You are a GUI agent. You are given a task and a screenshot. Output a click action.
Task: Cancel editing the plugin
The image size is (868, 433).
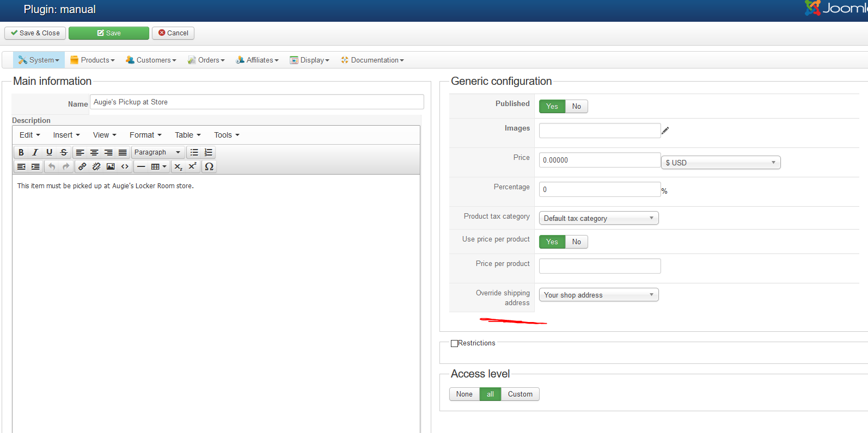173,33
